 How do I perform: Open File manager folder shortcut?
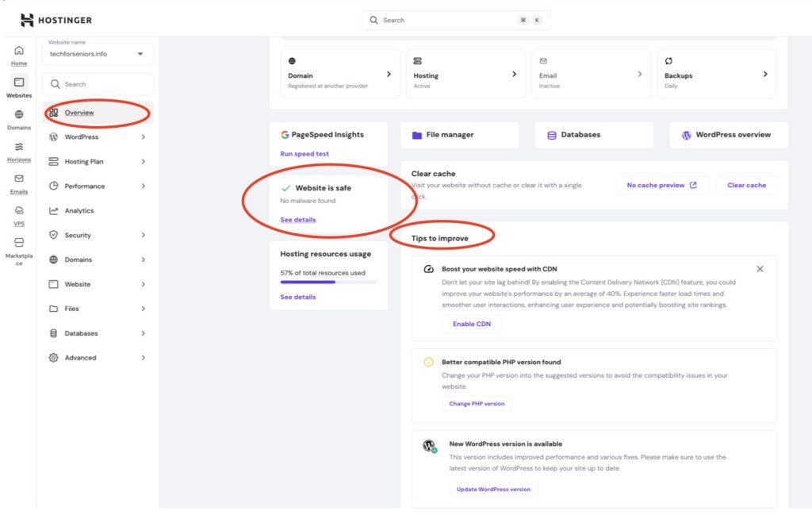[459, 135]
